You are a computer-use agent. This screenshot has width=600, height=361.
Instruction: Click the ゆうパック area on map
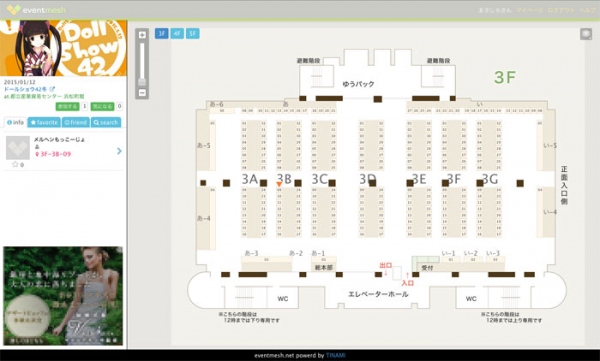358,83
